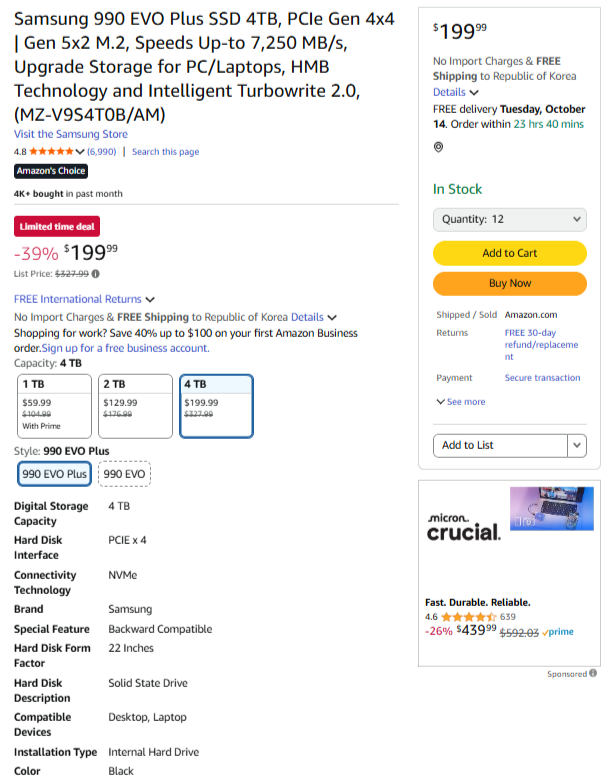This screenshot has width=606, height=781.
Task: Choose the 990 EVO style option
Action: pyautogui.click(x=125, y=474)
